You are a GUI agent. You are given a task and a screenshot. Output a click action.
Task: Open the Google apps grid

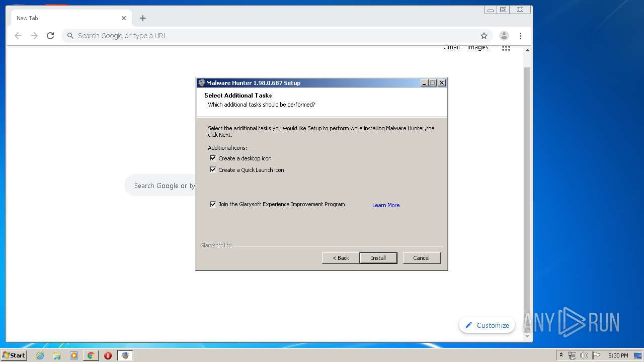(x=506, y=48)
